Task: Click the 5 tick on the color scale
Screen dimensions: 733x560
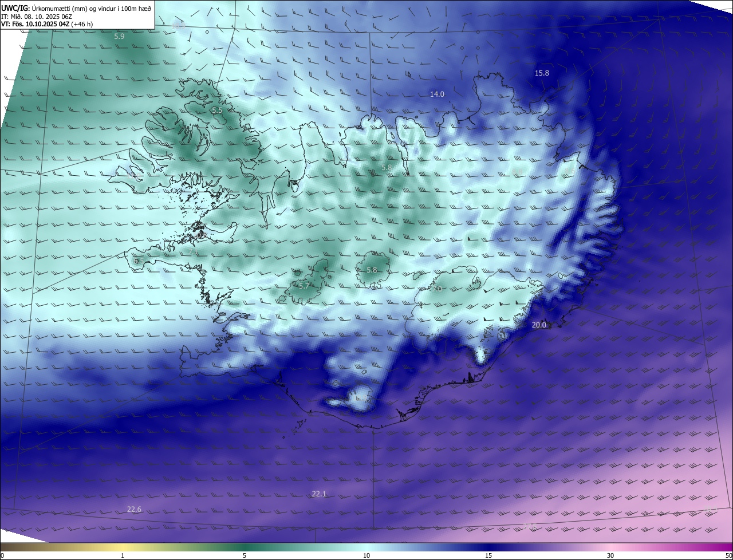Action: point(245,555)
